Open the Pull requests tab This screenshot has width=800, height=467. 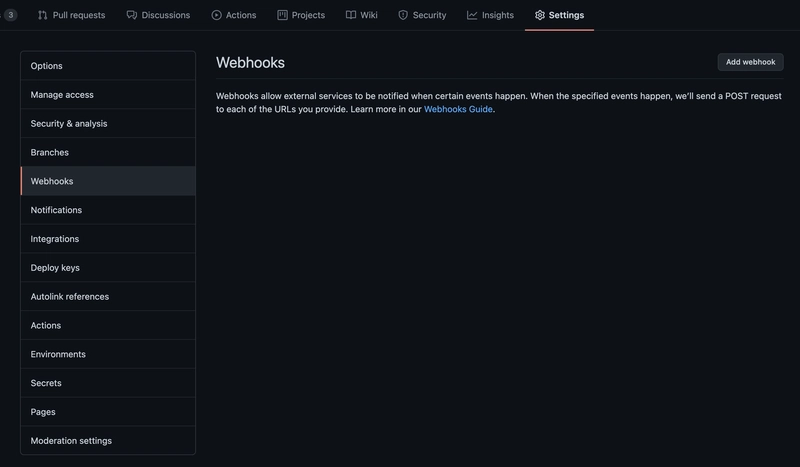coord(71,15)
